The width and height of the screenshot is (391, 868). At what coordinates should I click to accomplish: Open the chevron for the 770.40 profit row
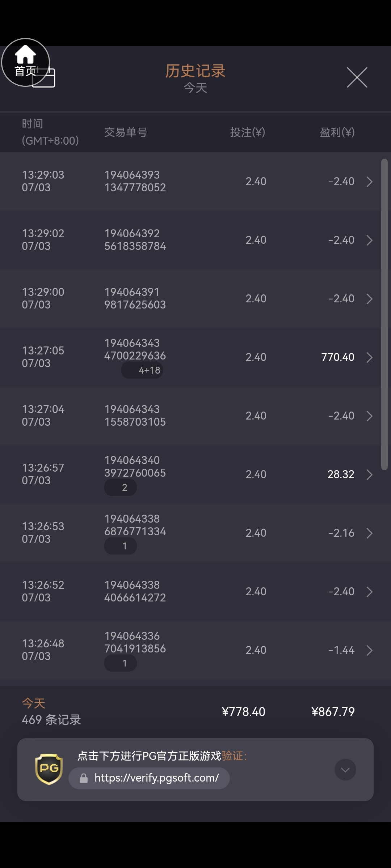coord(369,357)
